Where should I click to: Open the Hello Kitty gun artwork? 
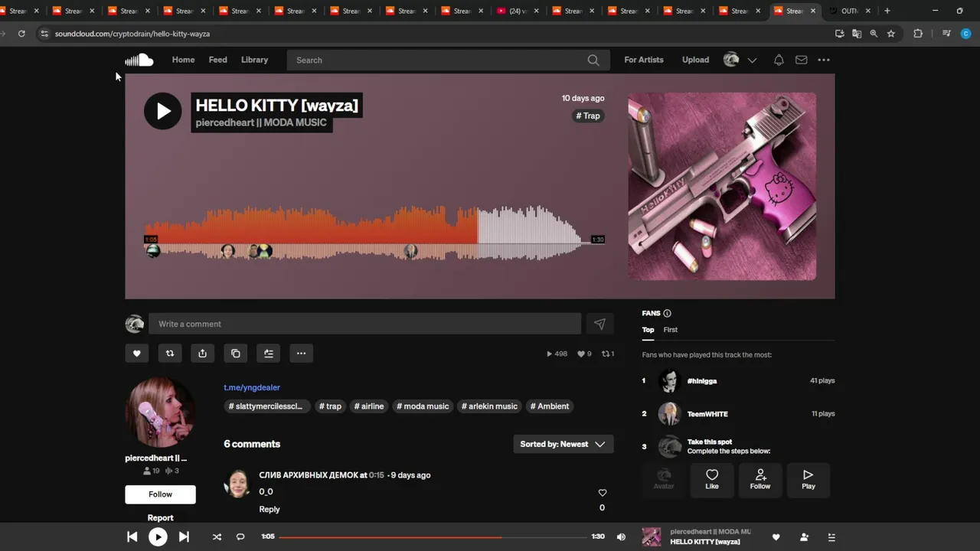722,187
